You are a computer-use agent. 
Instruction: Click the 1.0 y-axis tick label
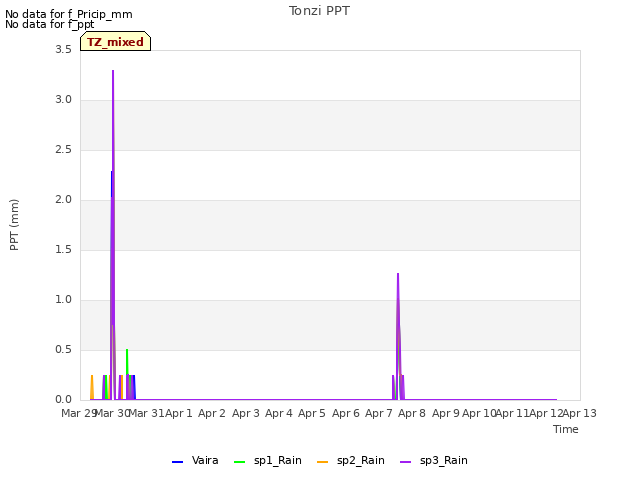point(63,300)
